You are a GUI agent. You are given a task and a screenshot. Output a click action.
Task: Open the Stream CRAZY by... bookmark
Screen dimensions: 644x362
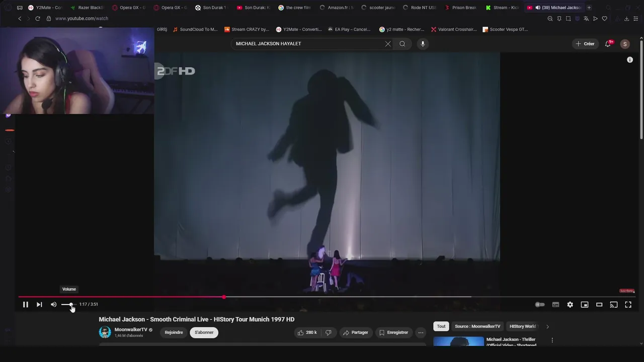coord(247,29)
